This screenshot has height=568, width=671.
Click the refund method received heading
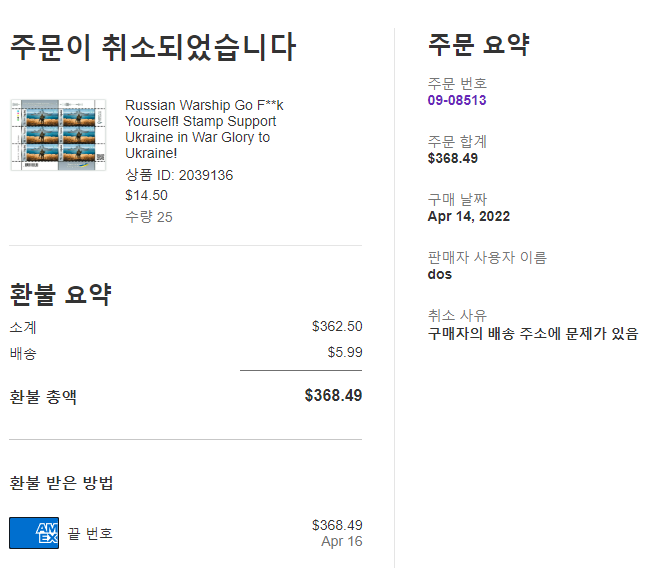[61, 483]
